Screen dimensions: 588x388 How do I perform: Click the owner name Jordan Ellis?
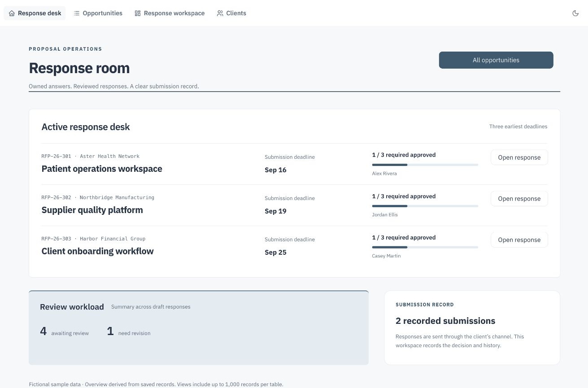(x=385, y=215)
